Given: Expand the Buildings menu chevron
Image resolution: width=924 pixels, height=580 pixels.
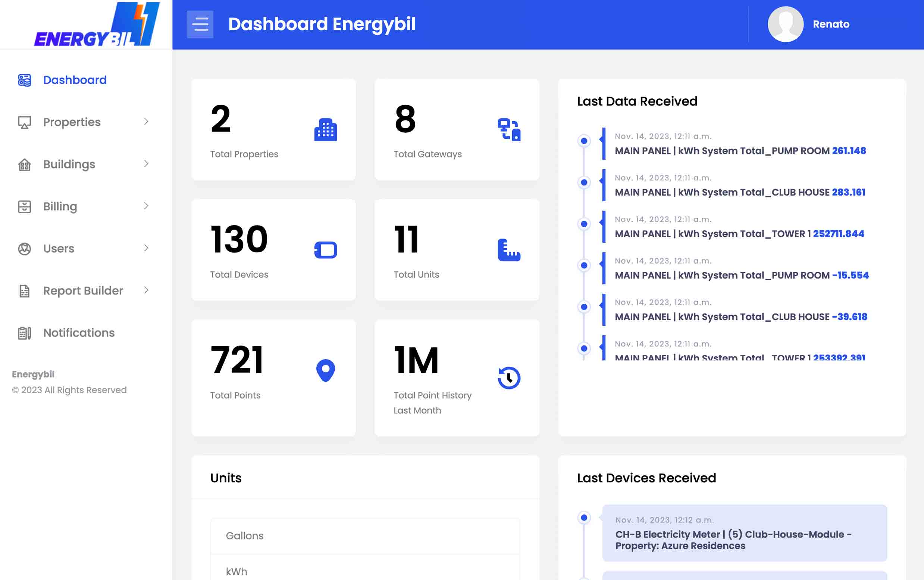Looking at the screenshot, I should 146,164.
